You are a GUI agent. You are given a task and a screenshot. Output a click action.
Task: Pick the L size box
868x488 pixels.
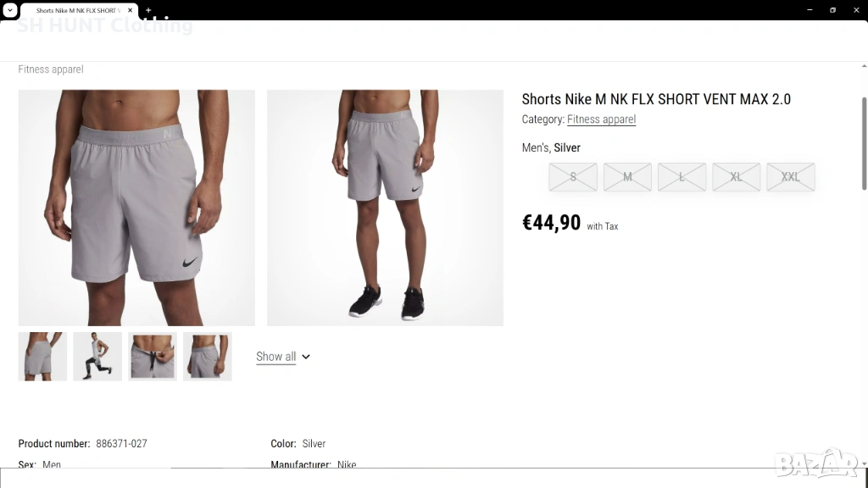click(x=682, y=177)
